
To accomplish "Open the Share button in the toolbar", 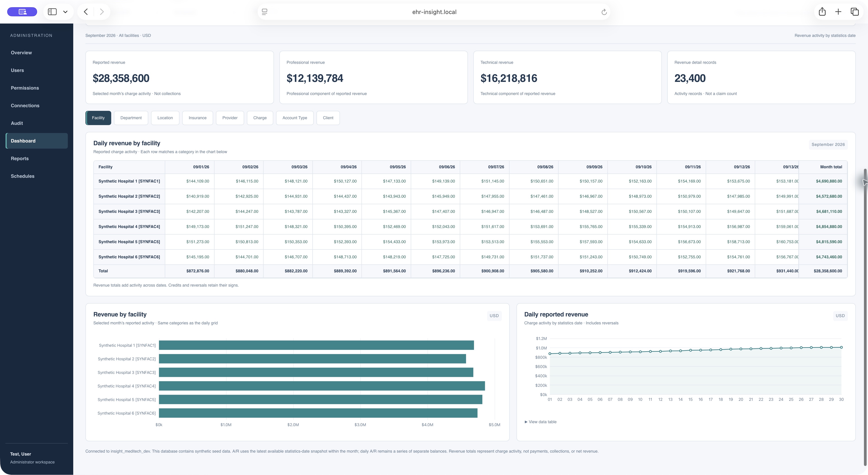I will click(x=822, y=12).
